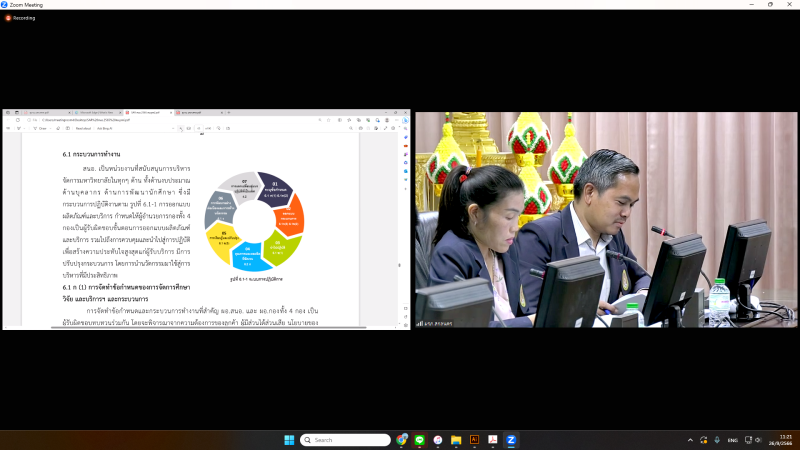Click the browser refresh button
The height and width of the screenshot is (450, 800).
18,120
